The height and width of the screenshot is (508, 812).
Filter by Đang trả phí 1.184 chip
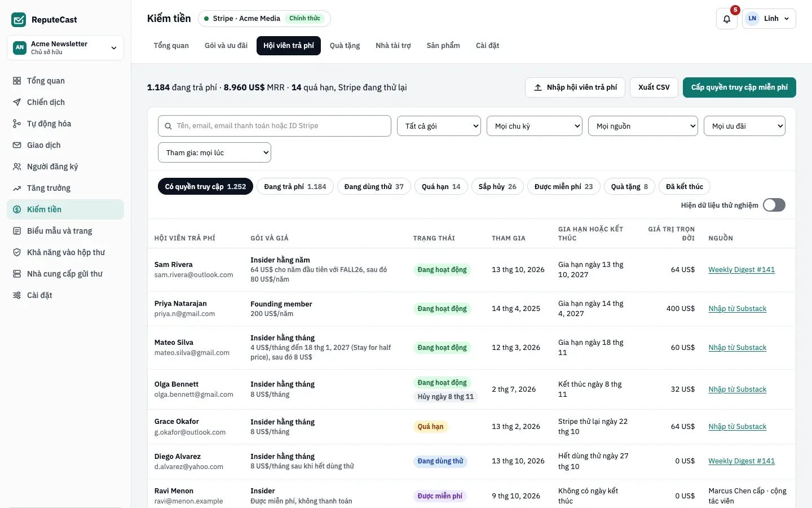point(295,187)
